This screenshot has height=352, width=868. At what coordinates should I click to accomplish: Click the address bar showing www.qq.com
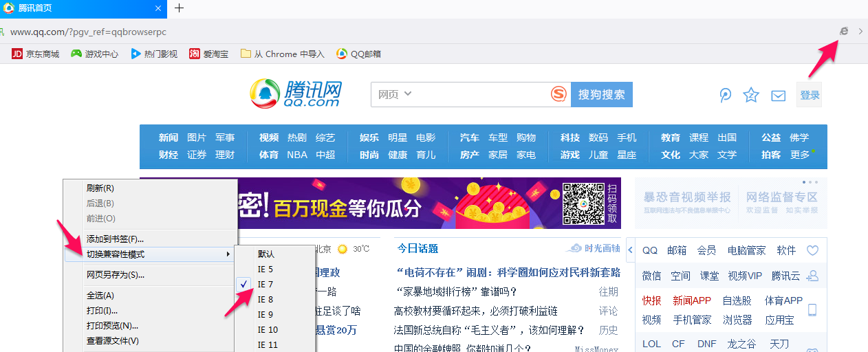tap(413, 32)
